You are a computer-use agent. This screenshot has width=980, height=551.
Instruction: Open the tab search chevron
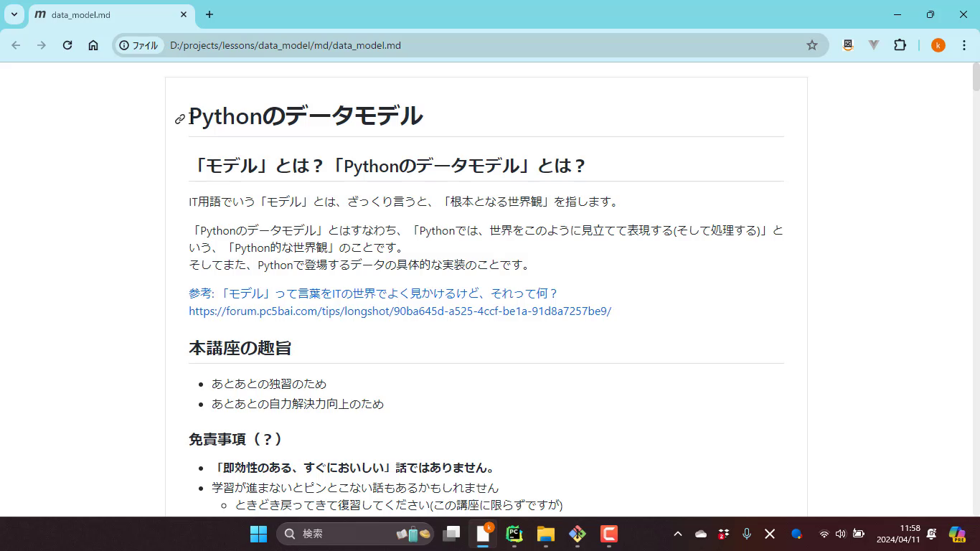pos(13,14)
